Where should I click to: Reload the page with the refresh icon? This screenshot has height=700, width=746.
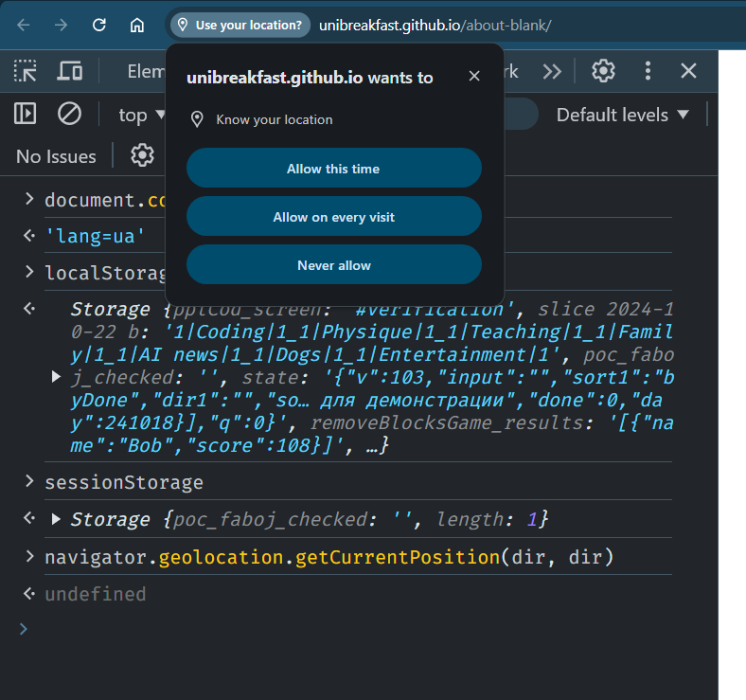(x=99, y=25)
